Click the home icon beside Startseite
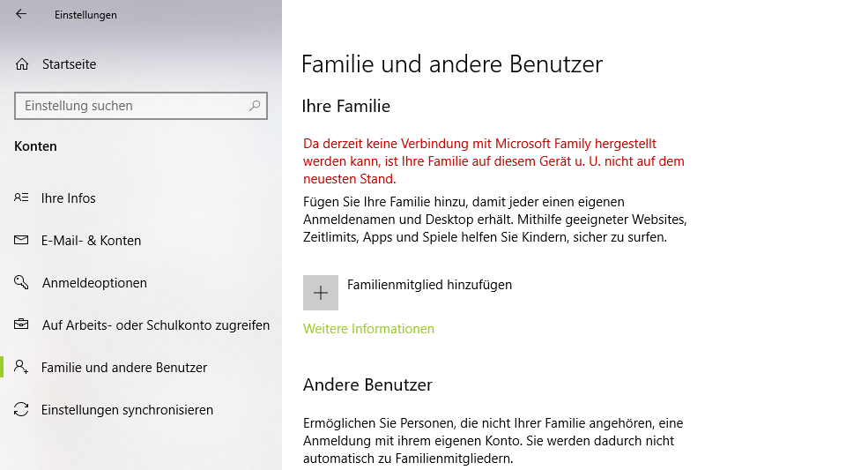 (22, 64)
